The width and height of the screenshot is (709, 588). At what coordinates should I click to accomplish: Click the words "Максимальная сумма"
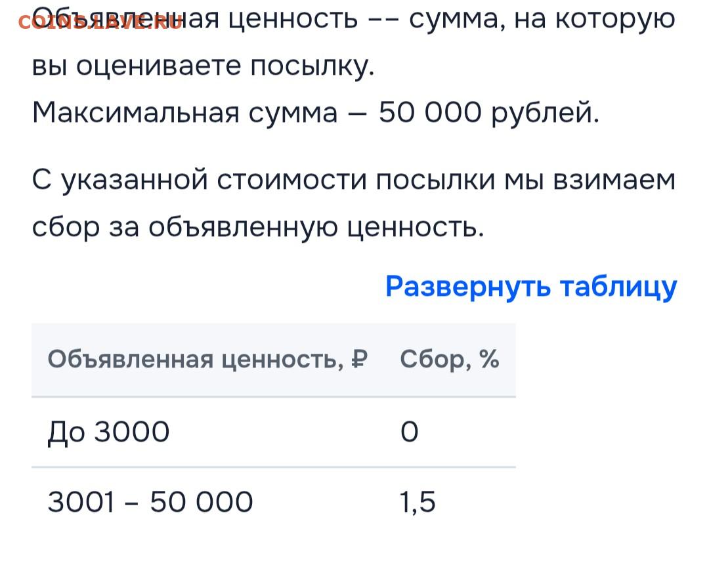coord(184,114)
